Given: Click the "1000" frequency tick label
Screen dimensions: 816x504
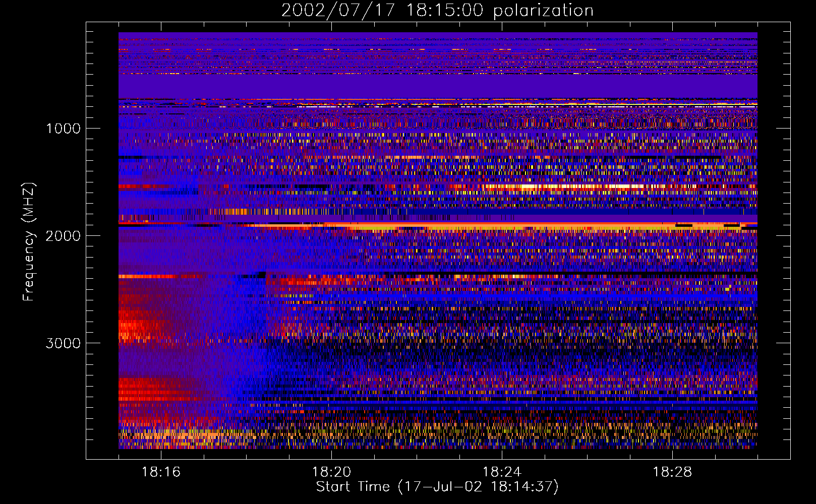Looking at the screenshot, I should tap(63, 129).
